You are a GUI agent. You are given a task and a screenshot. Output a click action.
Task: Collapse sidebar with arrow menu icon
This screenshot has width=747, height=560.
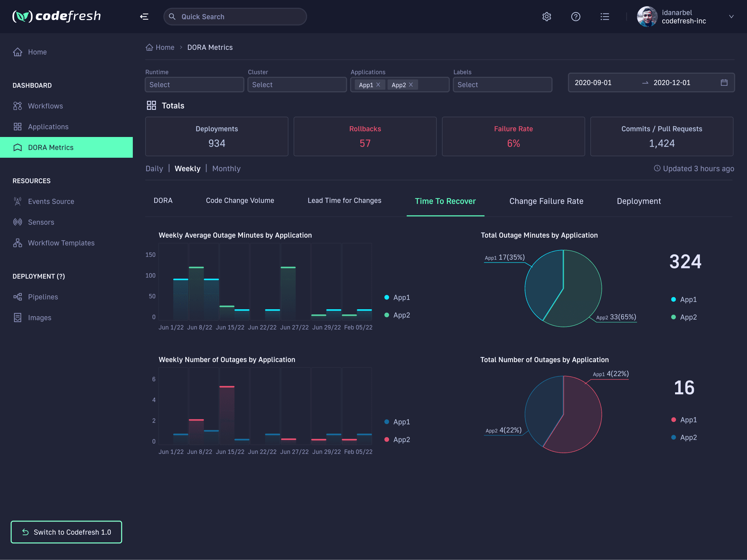144,17
